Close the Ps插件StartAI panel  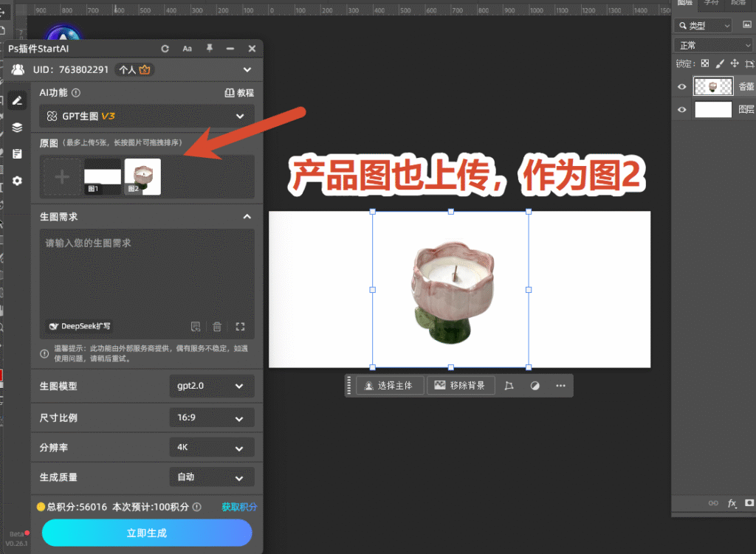point(252,49)
